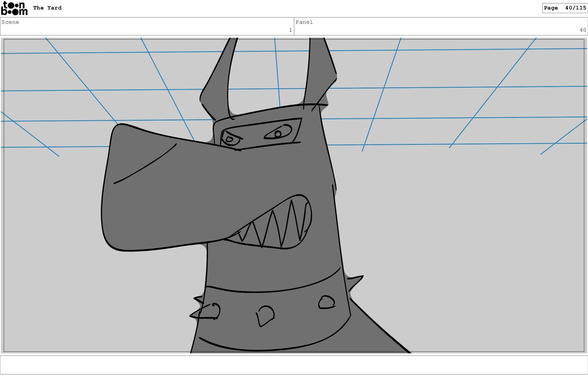
Task: Click the dog's left eye with the angry brow
Action: click(x=230, y=139)
